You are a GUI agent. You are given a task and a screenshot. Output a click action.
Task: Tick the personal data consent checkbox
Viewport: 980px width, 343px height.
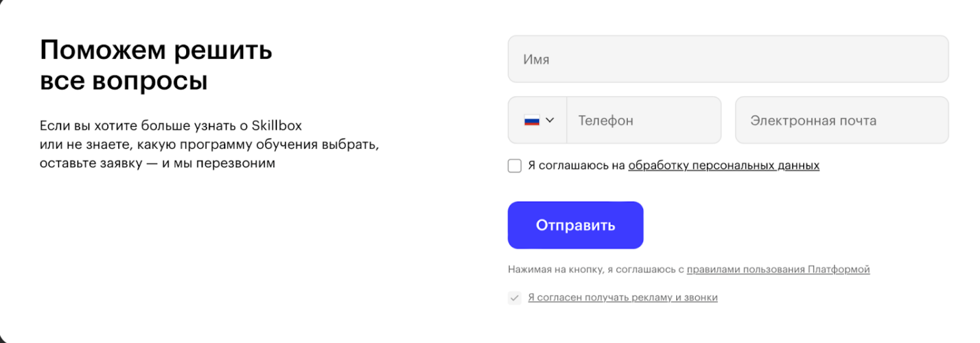click(515, 166)
